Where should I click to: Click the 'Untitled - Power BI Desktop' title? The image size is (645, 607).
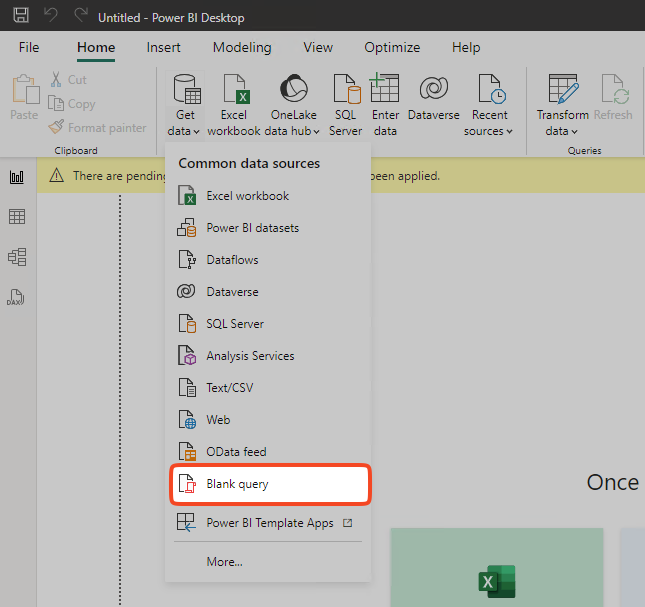point(171,18)
